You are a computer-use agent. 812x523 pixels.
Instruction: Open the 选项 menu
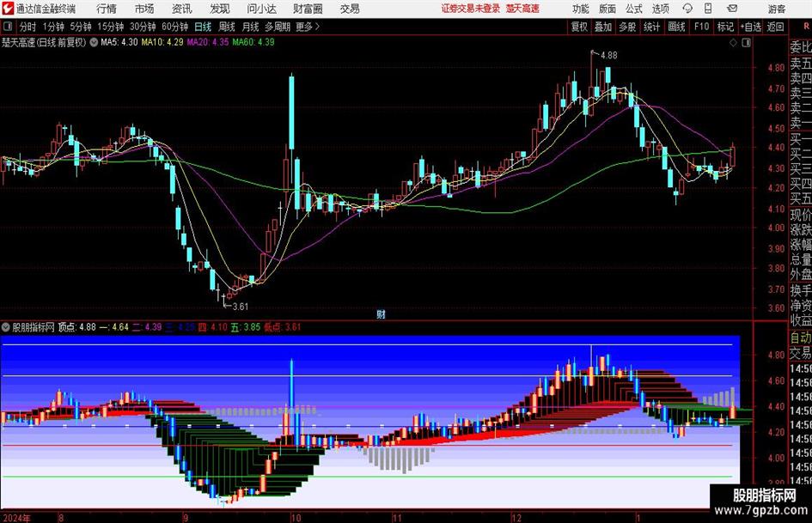pyautogui.click(x=660, y=9)
